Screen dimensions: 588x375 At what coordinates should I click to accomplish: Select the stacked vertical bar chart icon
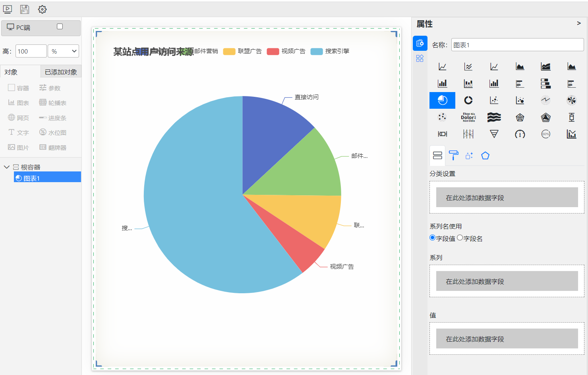point(468,84)
